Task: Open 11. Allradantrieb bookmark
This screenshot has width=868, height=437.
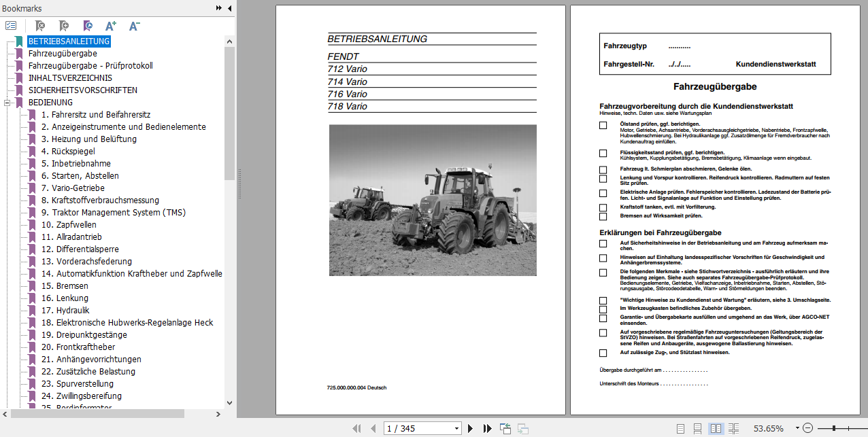Action: pyautogui.click(x=71, y=237)
